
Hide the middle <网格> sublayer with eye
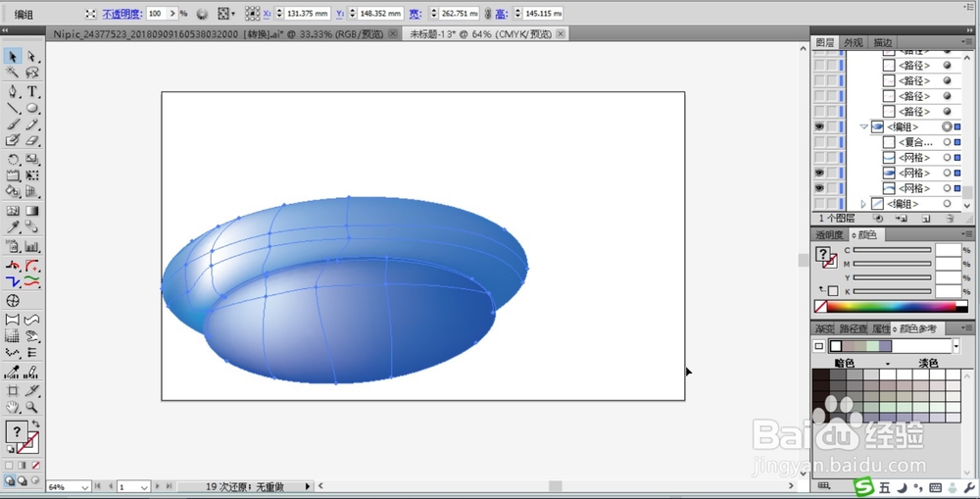[x=819, y=173]
